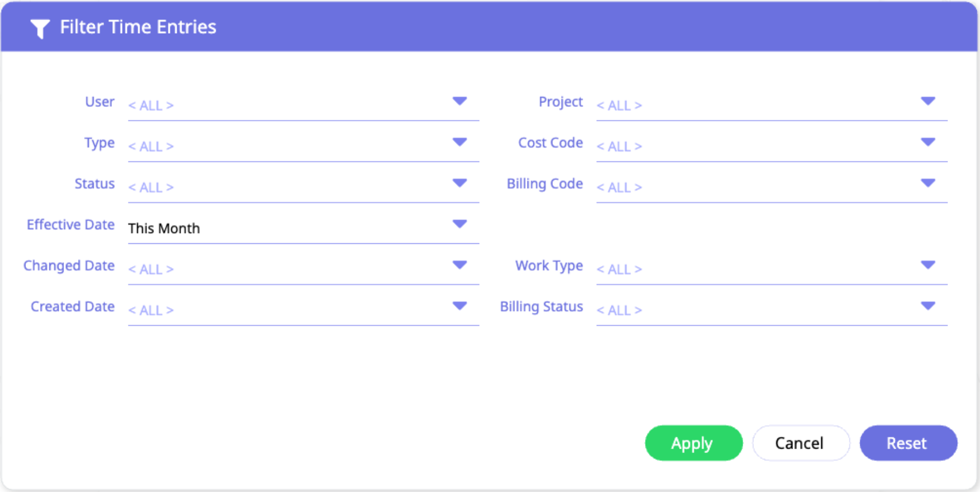Image resolution: width=980 pixels, height=492 pixels.
Task: Open the Changed Date dropdown arrow
Action: 460,265
